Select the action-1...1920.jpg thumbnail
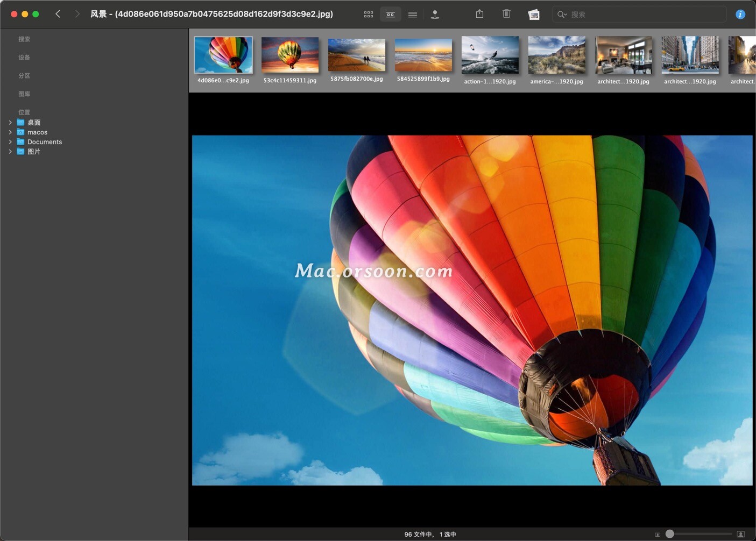Screen dimensions: 756x541 tap(490, 56)
